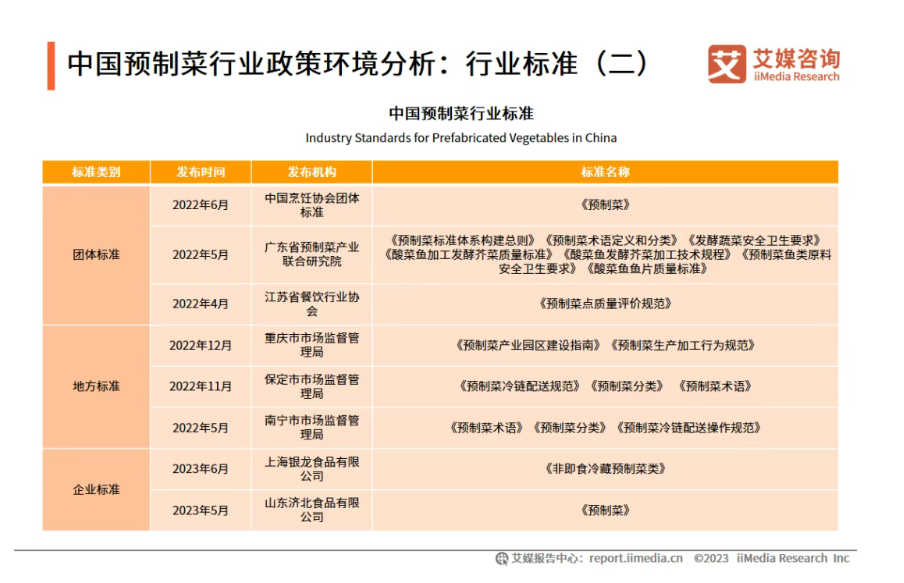This screenshot has height=583, width=904.
Task: Click 《预制菜点质量评价规范》 standard name
Action: click(605, 303)
